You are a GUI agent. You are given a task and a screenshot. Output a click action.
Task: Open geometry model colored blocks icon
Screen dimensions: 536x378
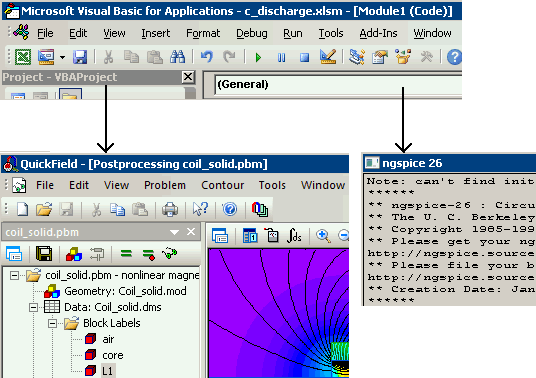pos(74,254)
